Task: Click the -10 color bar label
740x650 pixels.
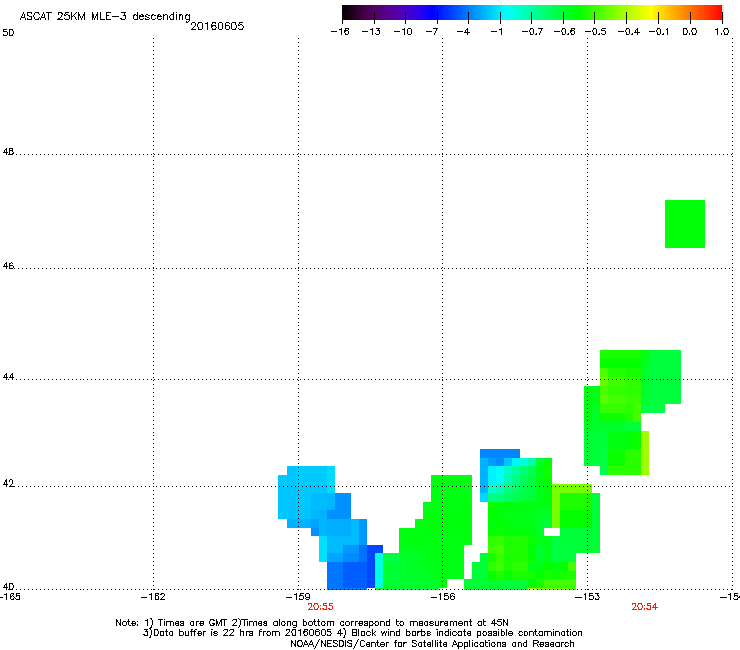Action: click(403, 32)
